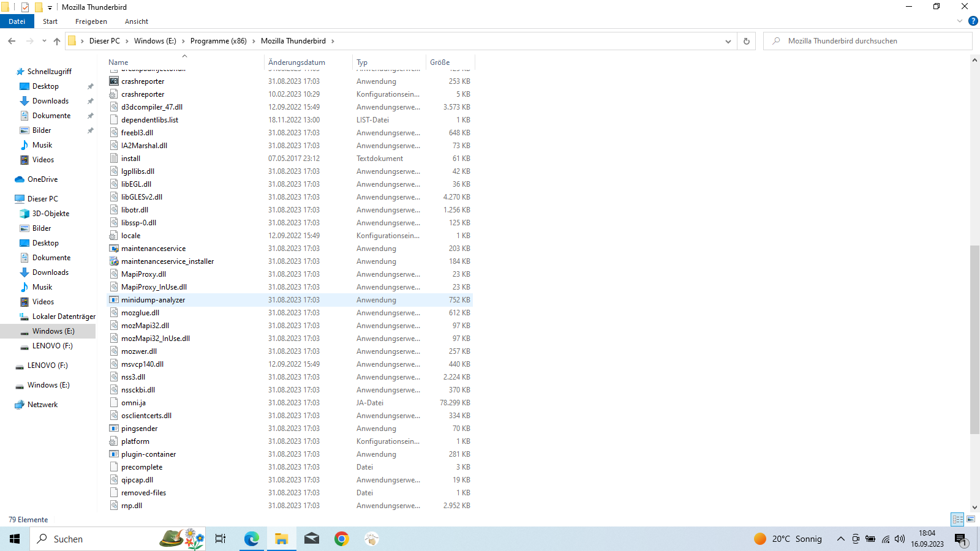Open the Windows Start menu
The height and width of the screenshot is (551, 980).
point(15,539)
